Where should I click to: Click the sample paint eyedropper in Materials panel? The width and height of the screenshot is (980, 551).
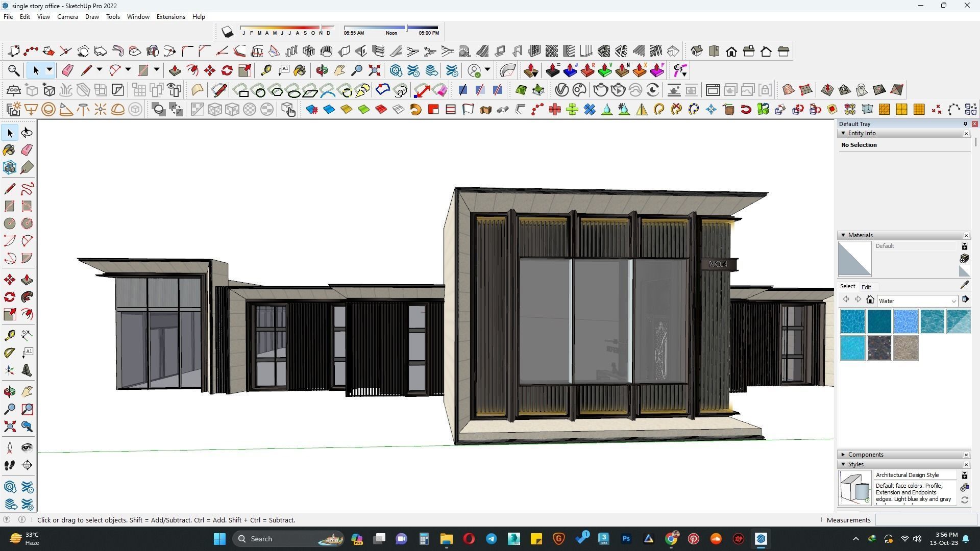tap(964, 285)
